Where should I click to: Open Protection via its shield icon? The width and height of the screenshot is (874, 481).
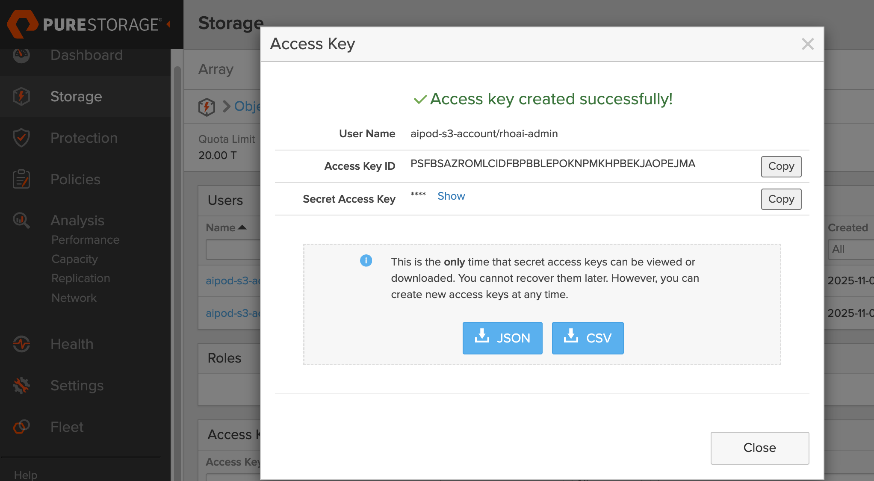click(21, 138)
